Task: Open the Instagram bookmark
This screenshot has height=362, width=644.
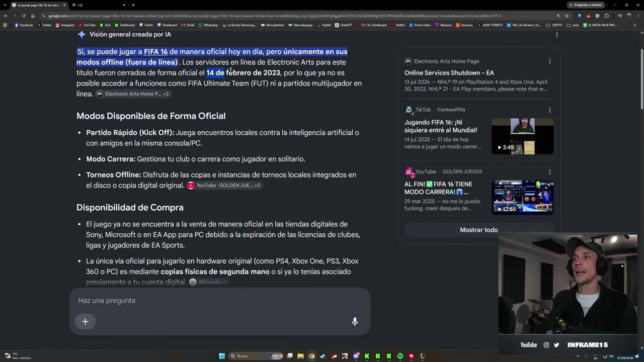Action: click(65, 25)
